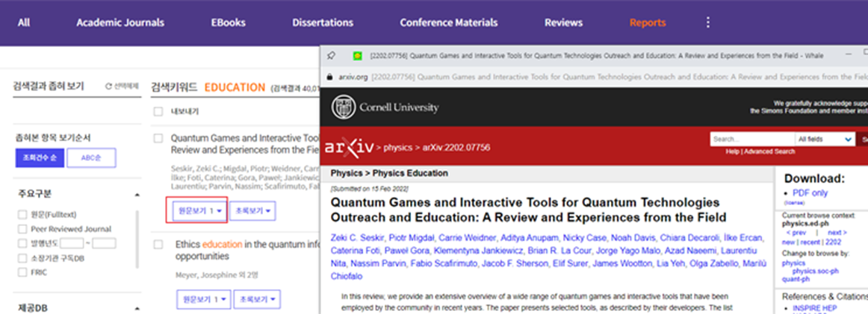Click the pin icon in arXiv window
This screenshot has width=868, height=314.
(x=331, y=55)
